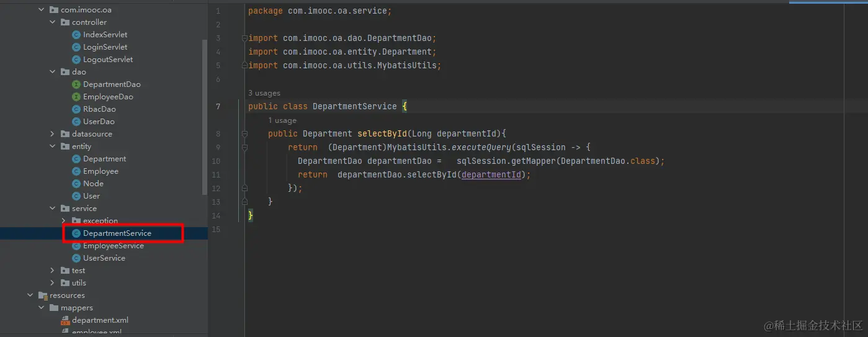The image size is (868, 337).
Task: Click the test package folder icon
Action: coord(65,271)
